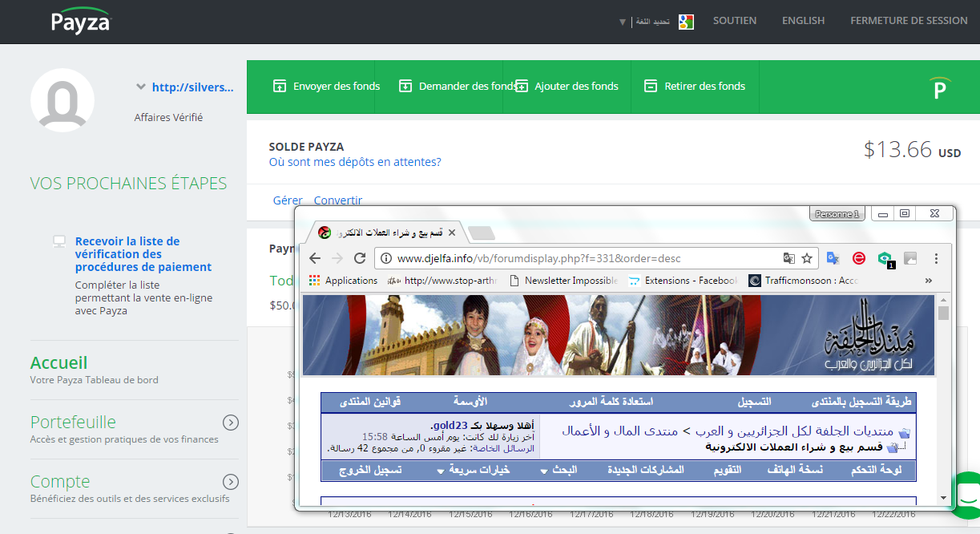This screenshot has width=980, height=534.
Task: Open the التقويم calendar forum menu item
Action: [x=728, y=470]
